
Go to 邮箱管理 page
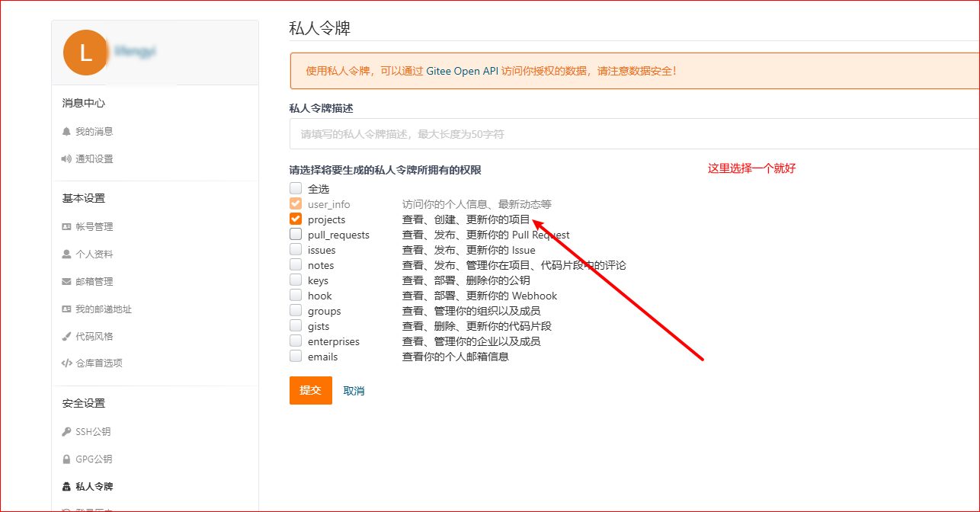[x=94, y=282]
